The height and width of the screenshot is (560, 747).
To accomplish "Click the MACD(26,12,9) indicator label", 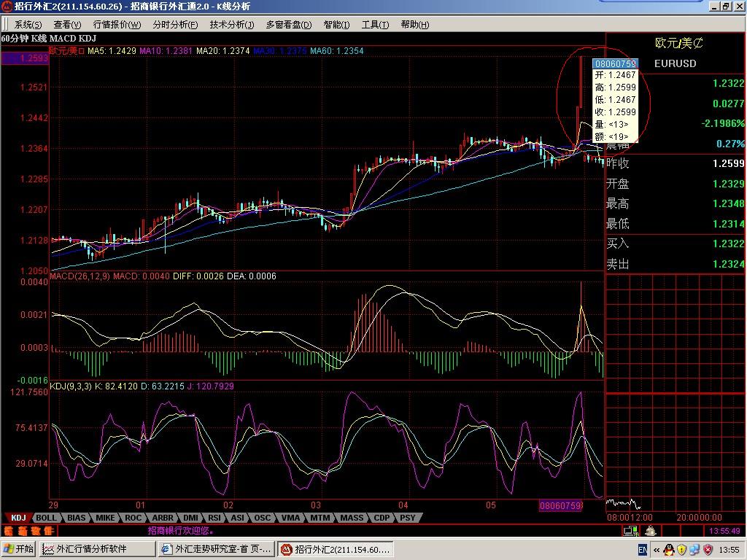I will click(80, 276).
